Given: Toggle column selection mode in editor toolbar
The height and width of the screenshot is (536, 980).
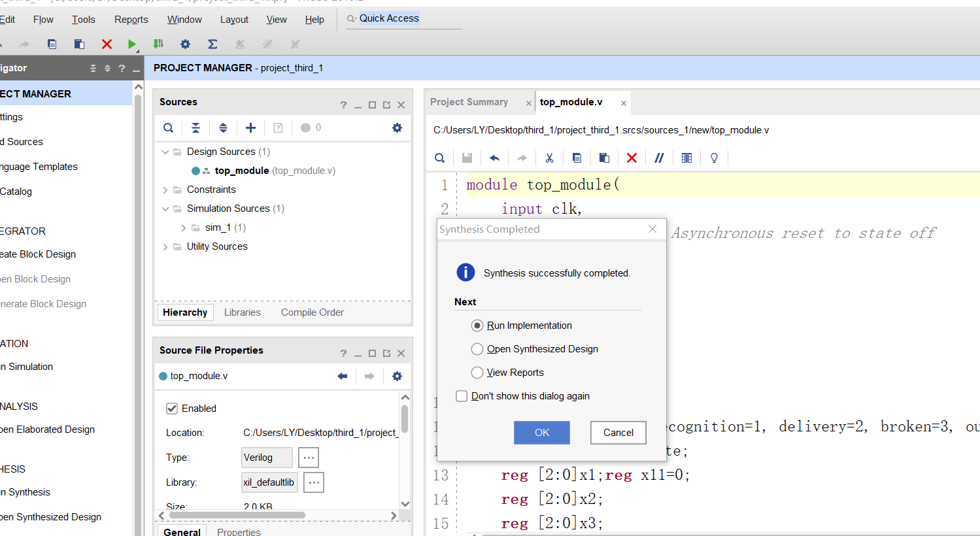Looking at the screenshot, I should point(686,158).
